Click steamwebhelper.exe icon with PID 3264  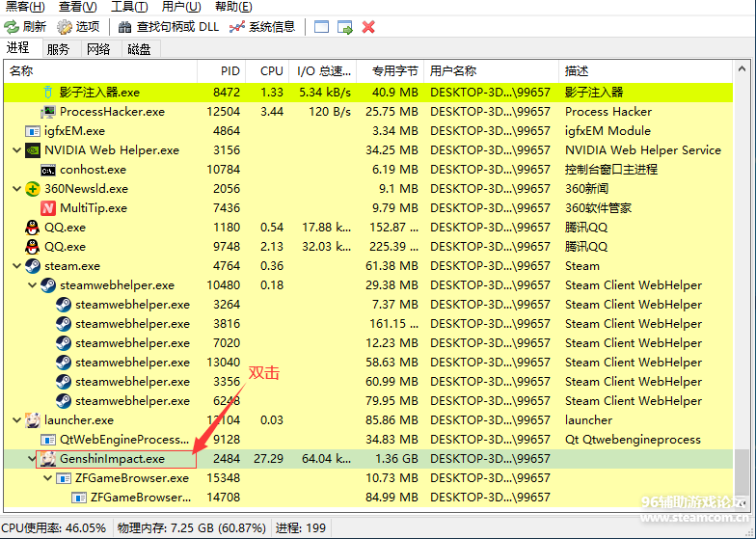pos(64,305)
